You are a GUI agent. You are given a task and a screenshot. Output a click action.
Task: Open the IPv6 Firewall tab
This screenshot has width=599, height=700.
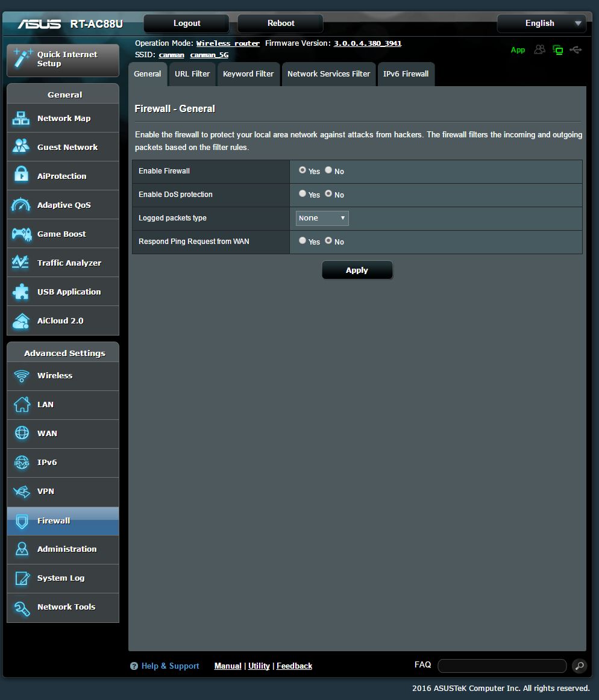406,74
